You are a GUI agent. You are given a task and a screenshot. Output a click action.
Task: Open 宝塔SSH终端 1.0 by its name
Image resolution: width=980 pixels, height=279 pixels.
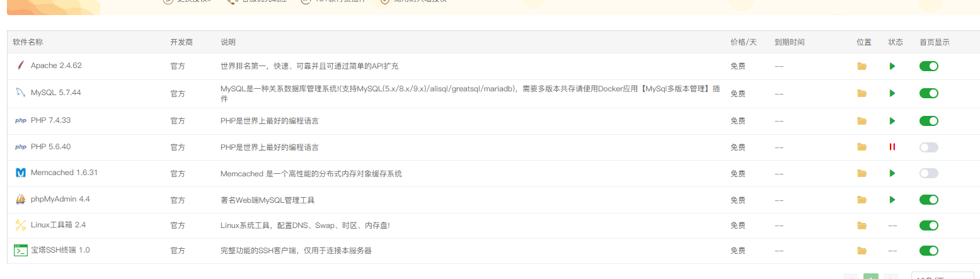[x=61, y=250]
